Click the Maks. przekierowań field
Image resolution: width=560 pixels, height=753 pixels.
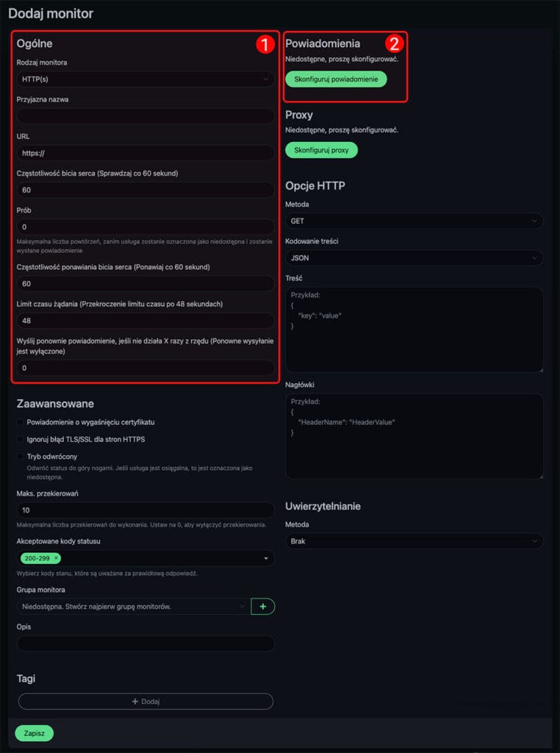(x=145, y=510)
